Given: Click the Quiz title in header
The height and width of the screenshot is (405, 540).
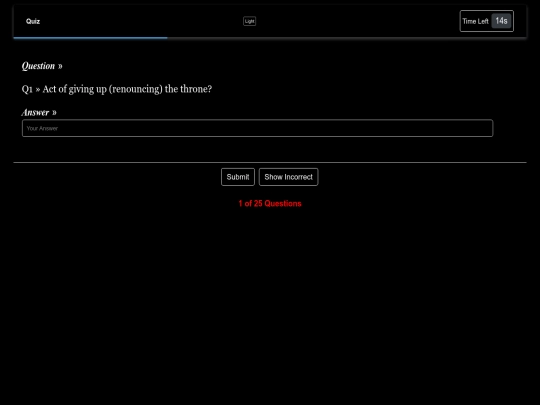Looking at the screenshot, I should pos(33,21).
